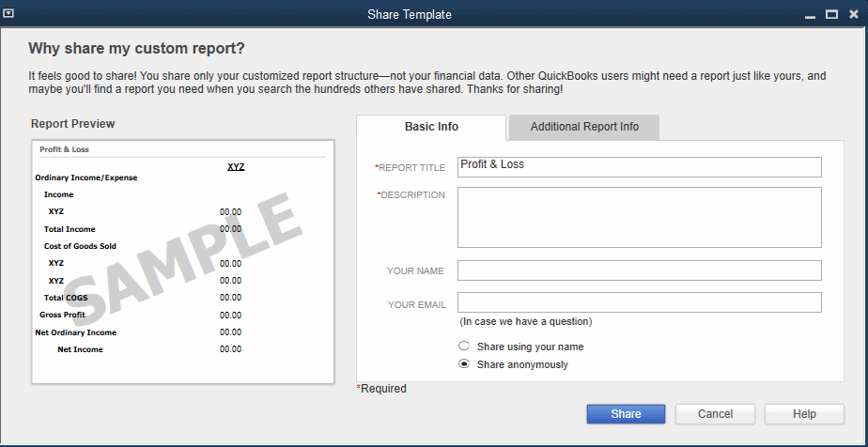
Task: Click "Cost of Goods Sold" preview row
Action: click(x=80, y=246)
